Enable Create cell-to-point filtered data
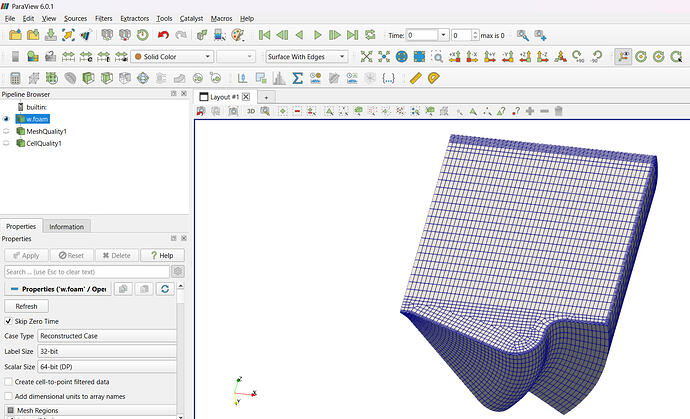The width and height of the screenshot is (690, 419). pyautogui.click(x=8, y=382)
